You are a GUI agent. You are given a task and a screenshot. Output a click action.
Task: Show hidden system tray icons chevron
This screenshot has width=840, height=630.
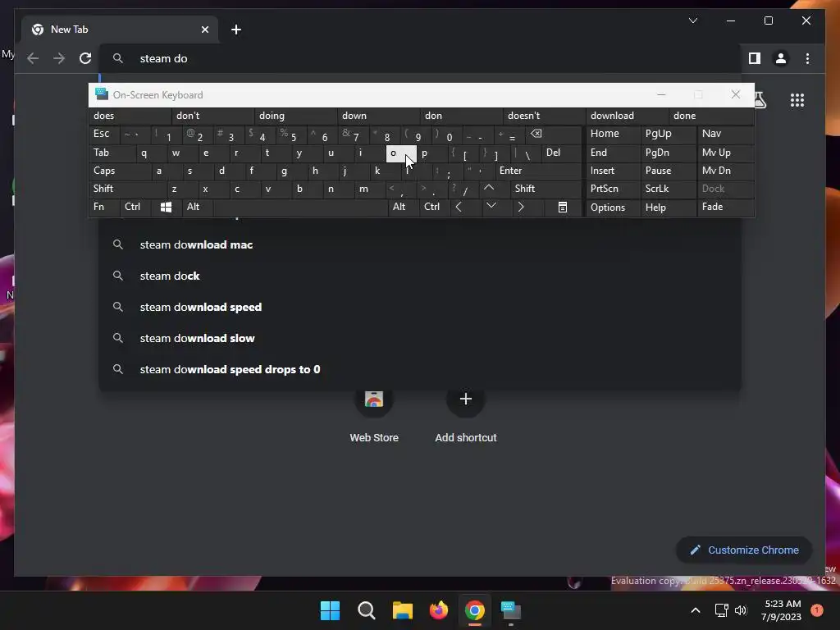(696, 610)
